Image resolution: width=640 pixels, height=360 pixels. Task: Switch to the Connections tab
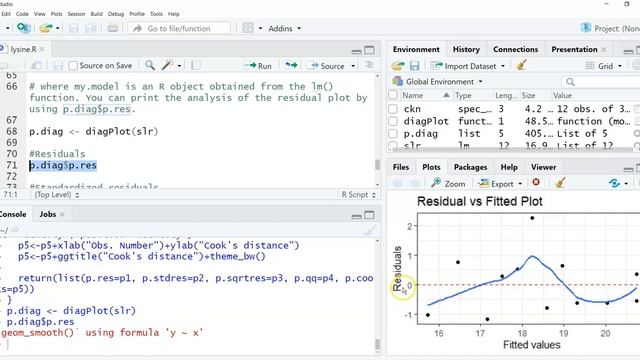point(516,49)
